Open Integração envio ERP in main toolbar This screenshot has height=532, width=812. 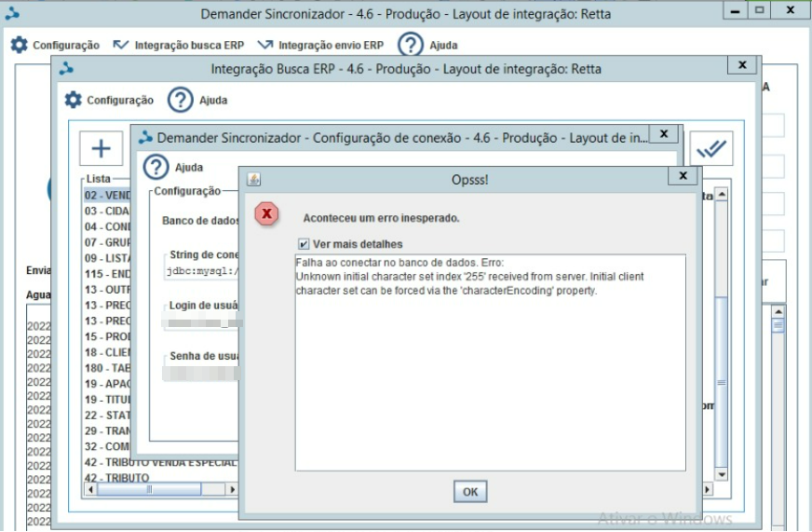click(x=331, y=45)
